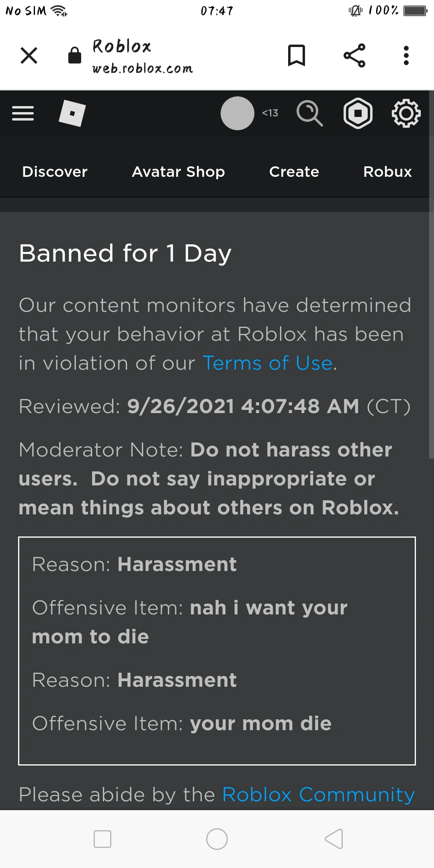The image size is (434, 868).
Task: Bookmark this Roblox page
Action: (297, 55)
